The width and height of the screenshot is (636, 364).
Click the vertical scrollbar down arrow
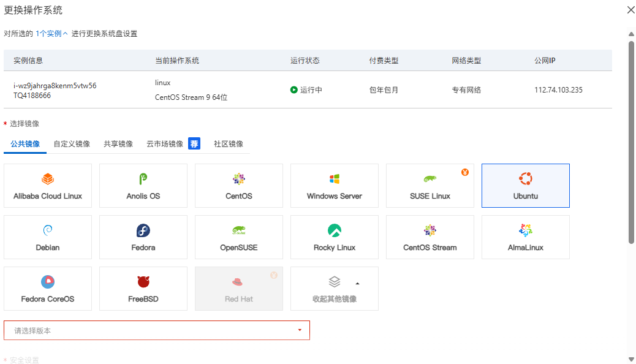631,359
